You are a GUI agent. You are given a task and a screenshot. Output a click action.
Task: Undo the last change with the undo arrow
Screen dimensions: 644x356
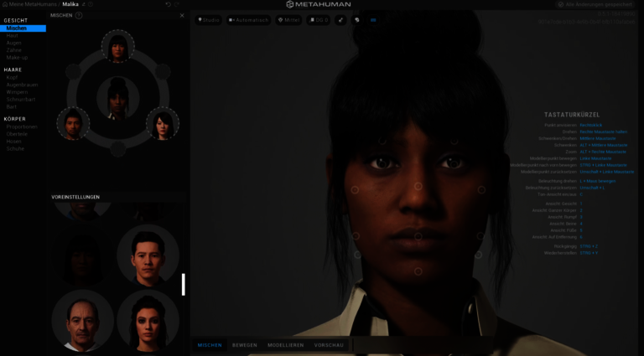168,4
